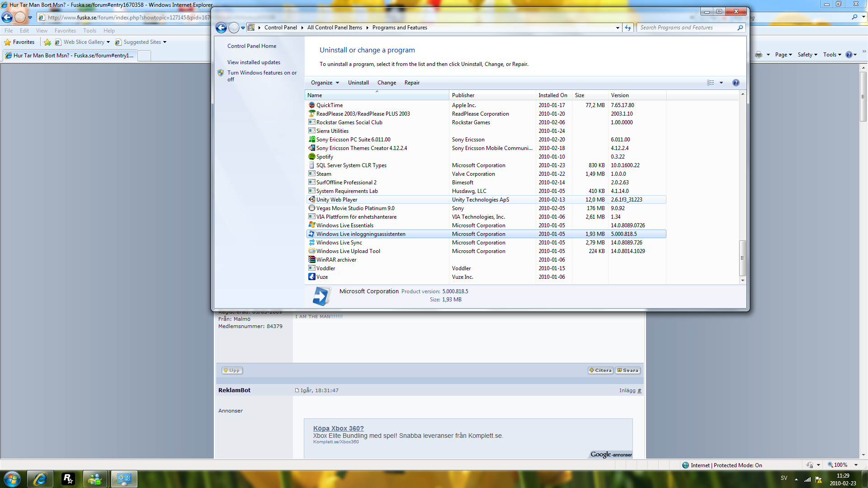
Task: Click Change in the toolbar
Action: point(387,83)
